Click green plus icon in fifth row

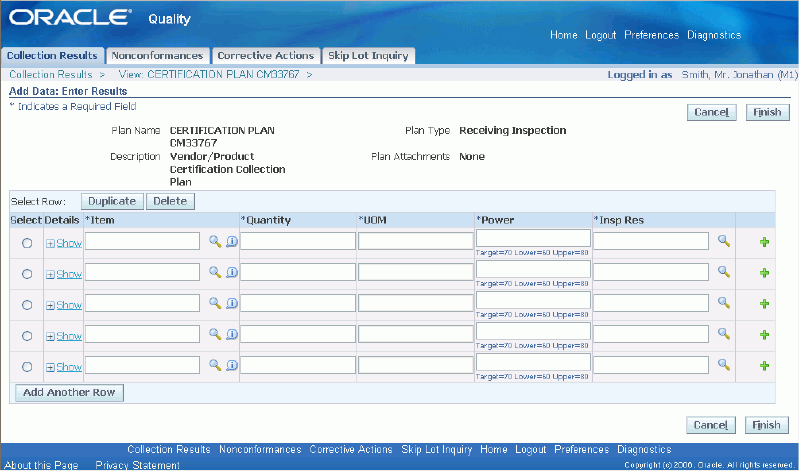(x=764, y=366)
